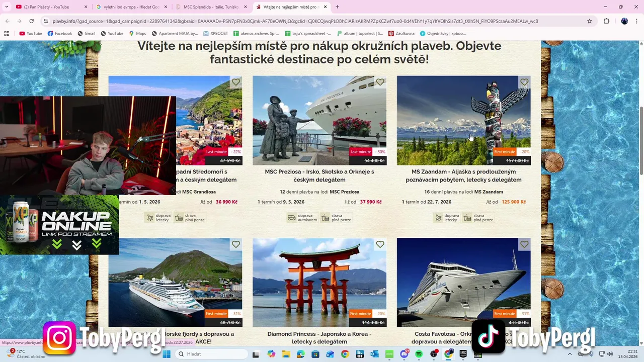The width and height of the screenshot is (644, 362).
Task: Close the active Vítejte na nejlepším místě tab
Action: click(326, 7)
